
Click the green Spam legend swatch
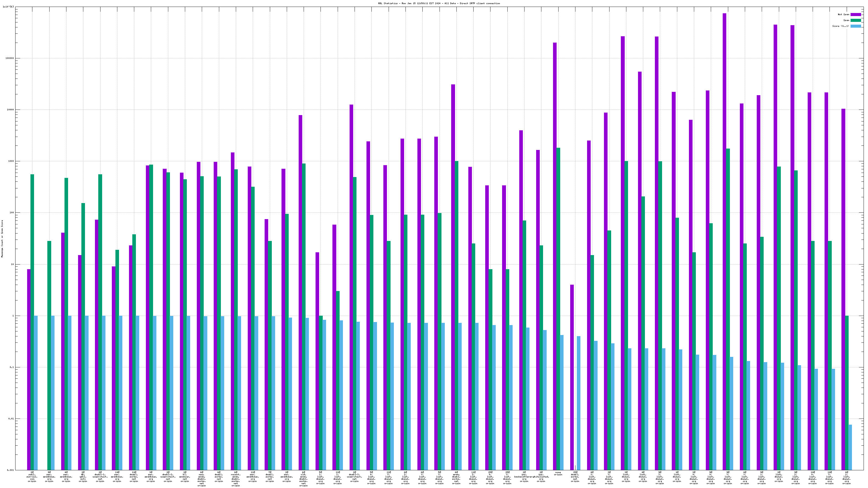pyautogui.click(x=856, y=20)
